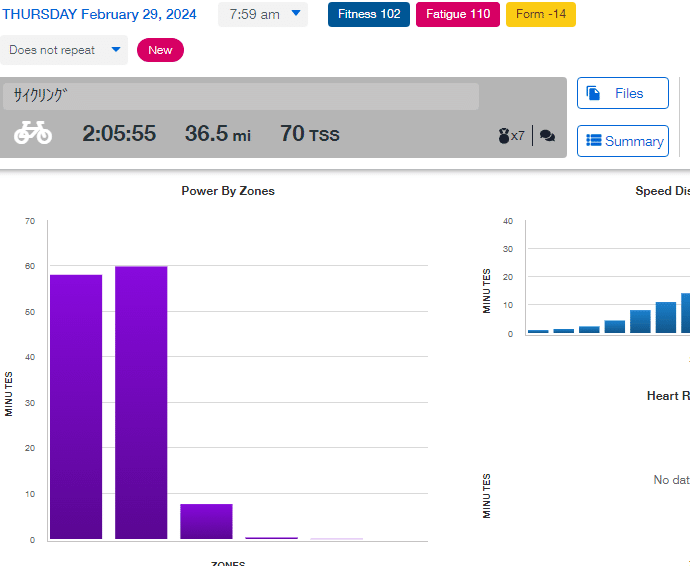Click the 36.5 mi distance value
Viewport: 690px width, 566px height.
point(218,133)
